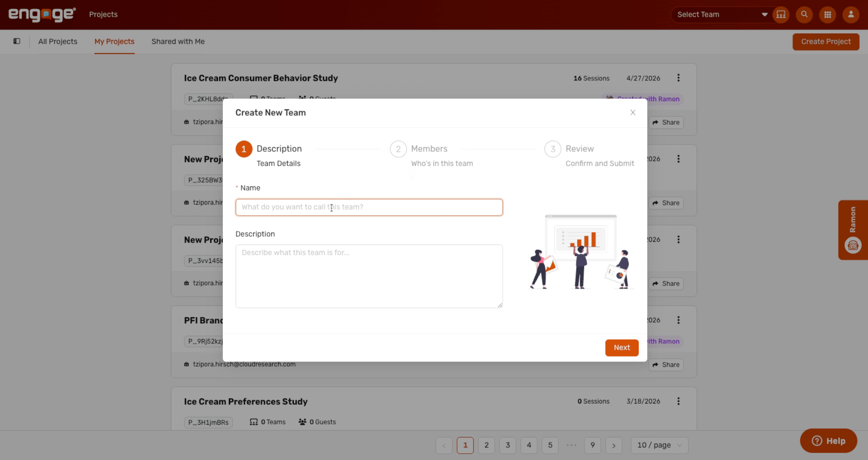The image size is (868, 460).
Task: Focus the team Description textarea
Action: (x=369, y=276)
